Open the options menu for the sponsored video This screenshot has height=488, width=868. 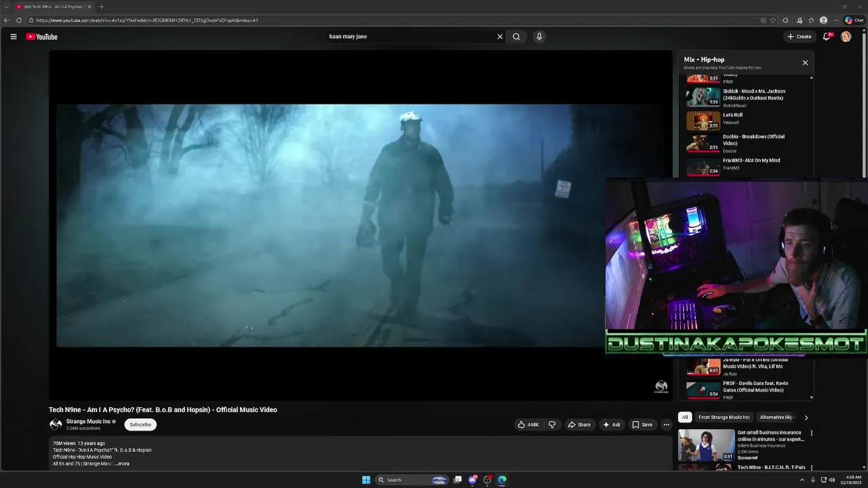[x=811, y=433]
